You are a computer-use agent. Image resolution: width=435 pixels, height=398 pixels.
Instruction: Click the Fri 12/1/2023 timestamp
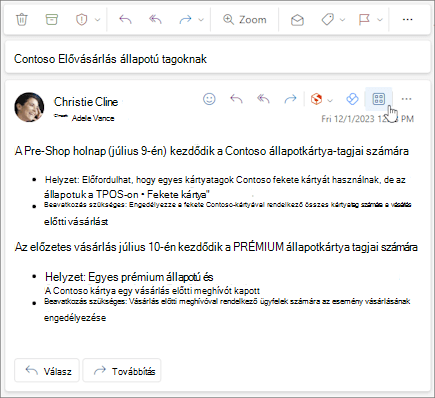click(367, 119)
